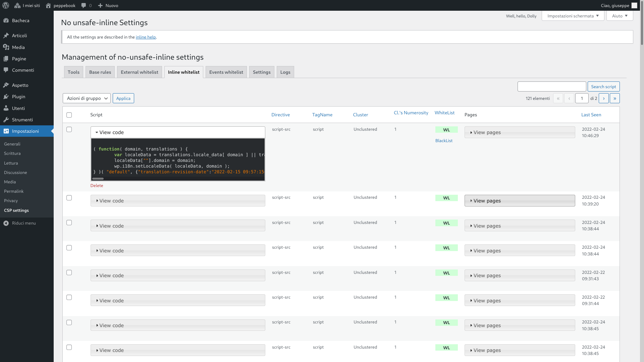Switch to the Base rules tab
The height and width of the screenshot is (362, 644).
[100, 72]
